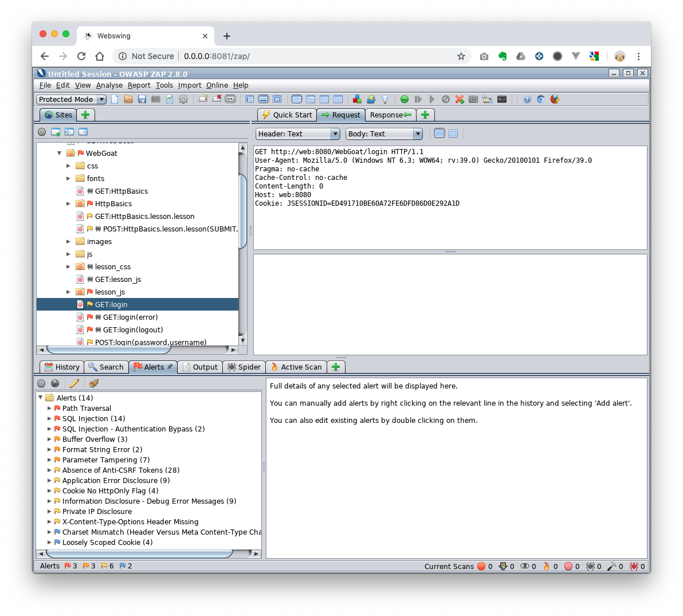
Task: Reload the page in the browser
Action: 81,56
